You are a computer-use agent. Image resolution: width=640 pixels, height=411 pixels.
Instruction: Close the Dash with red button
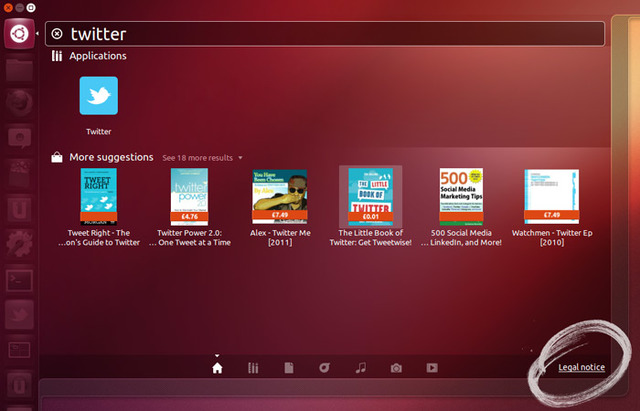(x=8, y=7)
